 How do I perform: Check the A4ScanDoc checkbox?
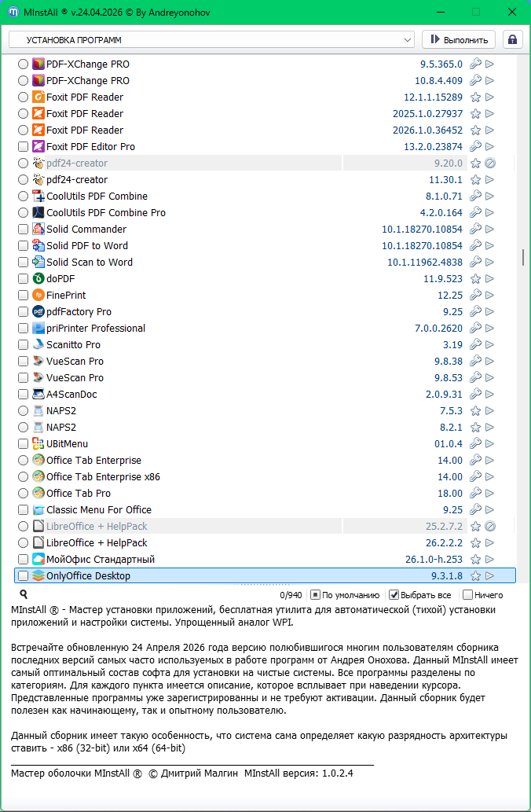[x=23, y=395]
